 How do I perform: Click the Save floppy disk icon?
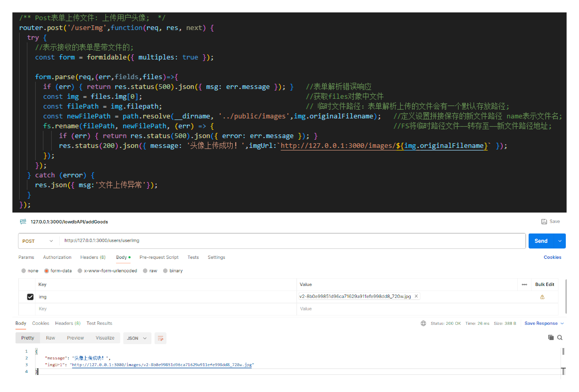coord(544,222)
